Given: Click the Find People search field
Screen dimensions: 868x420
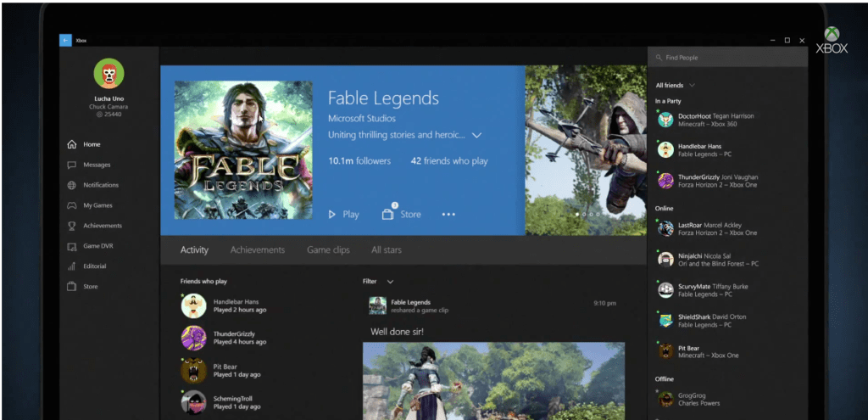Looking at the screenshot, I should click(x=727, y=58).
